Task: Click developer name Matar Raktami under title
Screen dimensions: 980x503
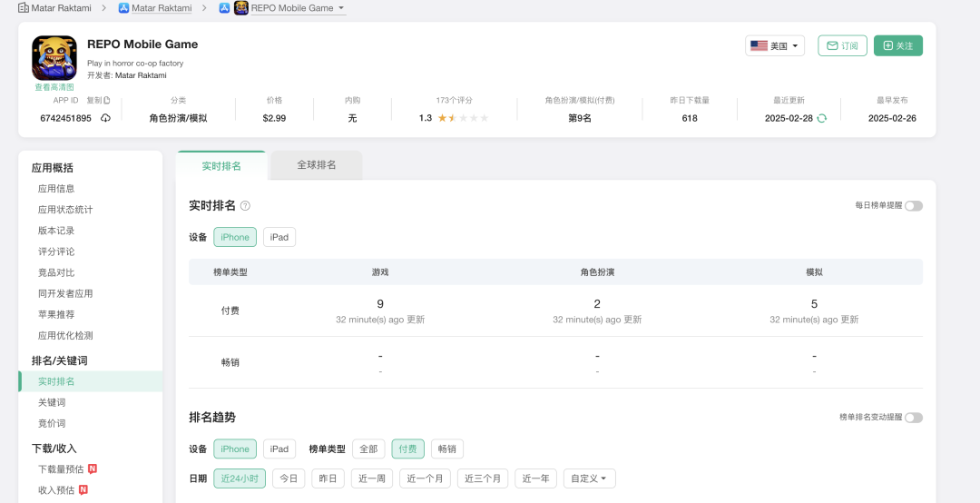Action: click(x=141, y=75)
